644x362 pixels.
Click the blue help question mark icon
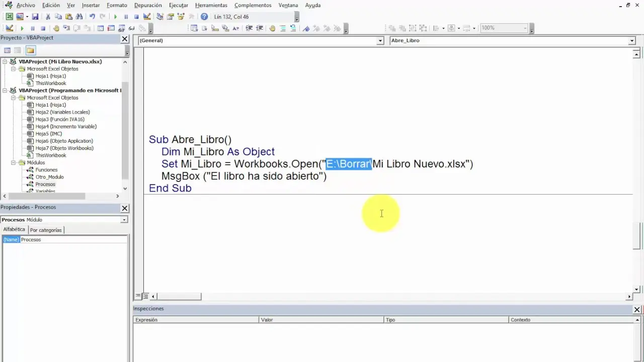(204, 17)
